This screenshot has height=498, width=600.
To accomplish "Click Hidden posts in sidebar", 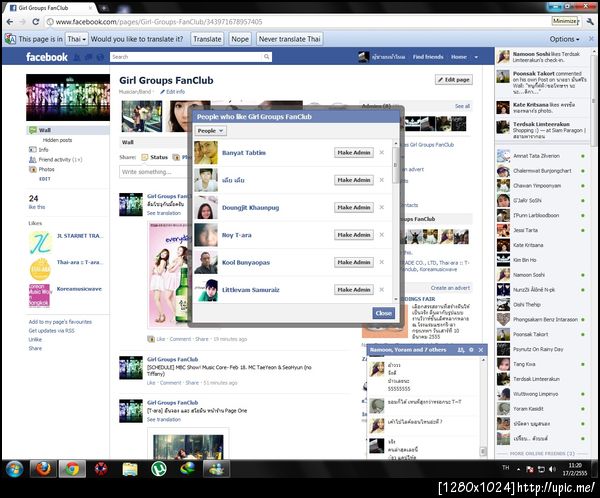I will 57,140.
